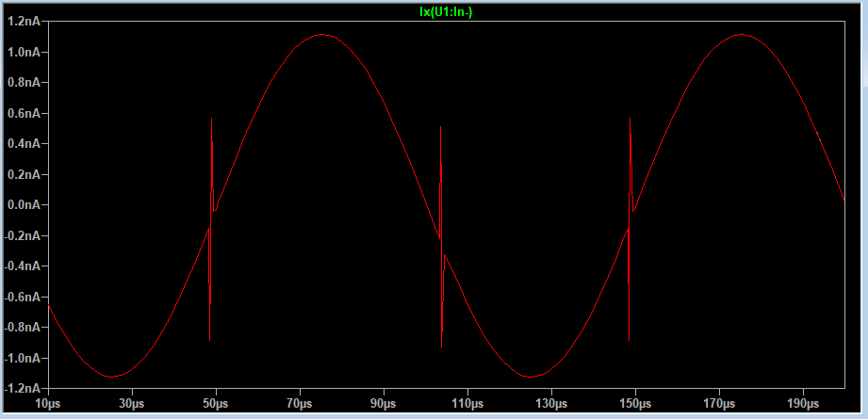The width and height of the screenshot is (868, 419).
Task: Click the -0.4nA y-axis label
Action: pyautogui.click(x=22, y=266)
